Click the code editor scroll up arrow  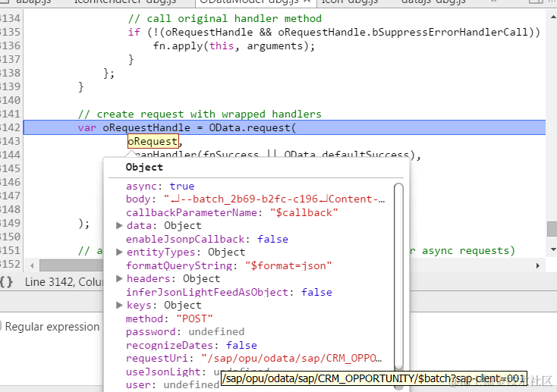(x=553, y=17)
